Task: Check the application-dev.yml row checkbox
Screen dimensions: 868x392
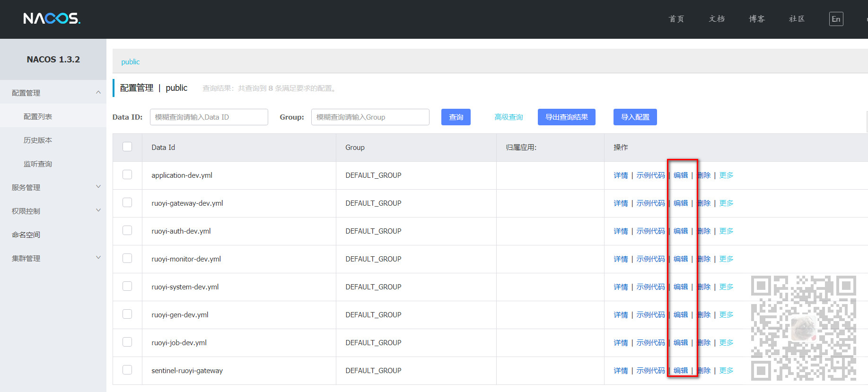Action: [127, 174]
